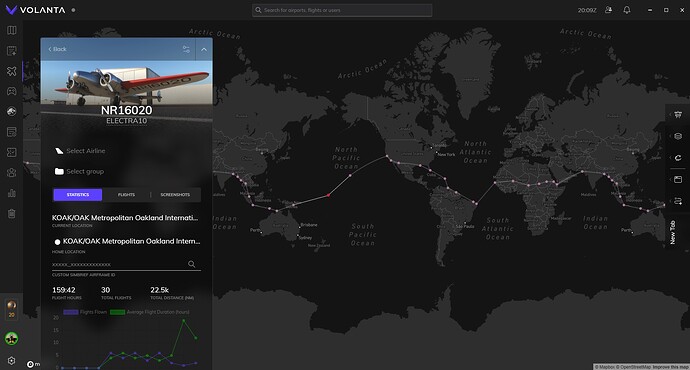Open the settings gear icon
This screenshot has height=370, width=690.
(x=11, y=361)
